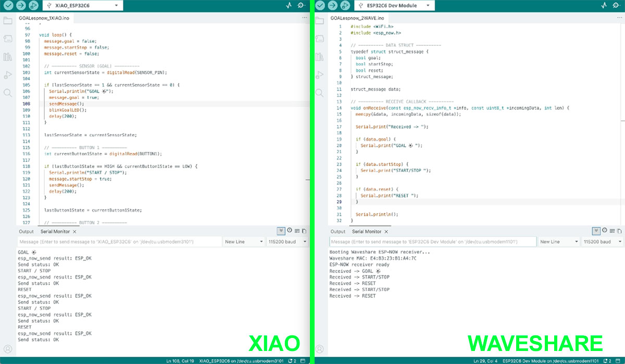Change baud rate from 115200 in Waveshare window

point(602,241)
